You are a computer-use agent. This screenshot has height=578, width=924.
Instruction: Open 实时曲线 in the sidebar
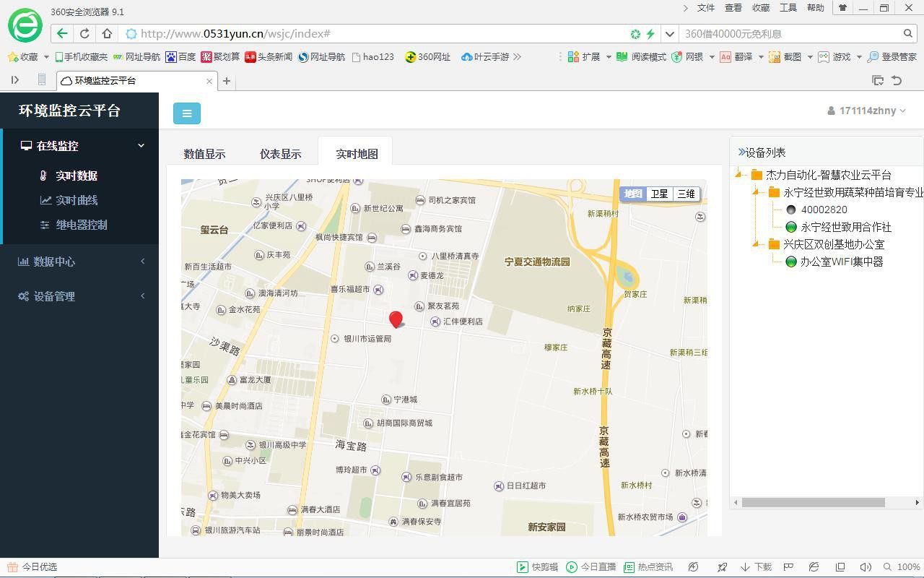coord(77,200)
